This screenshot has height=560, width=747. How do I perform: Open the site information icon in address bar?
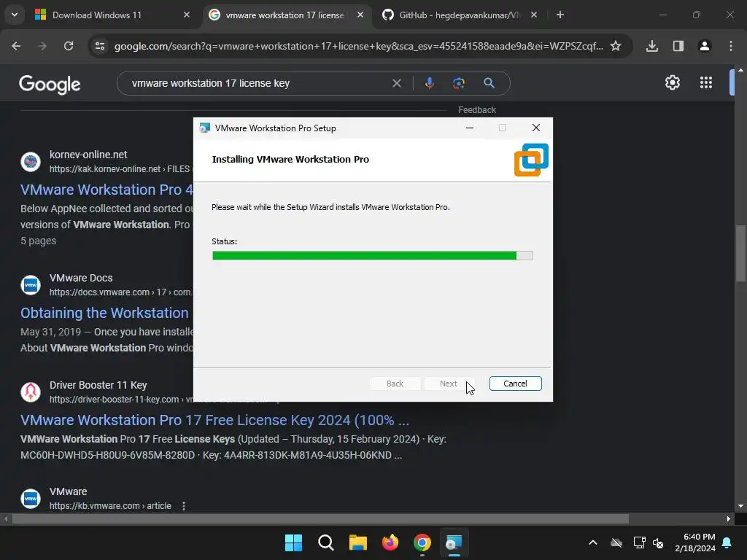100,46
